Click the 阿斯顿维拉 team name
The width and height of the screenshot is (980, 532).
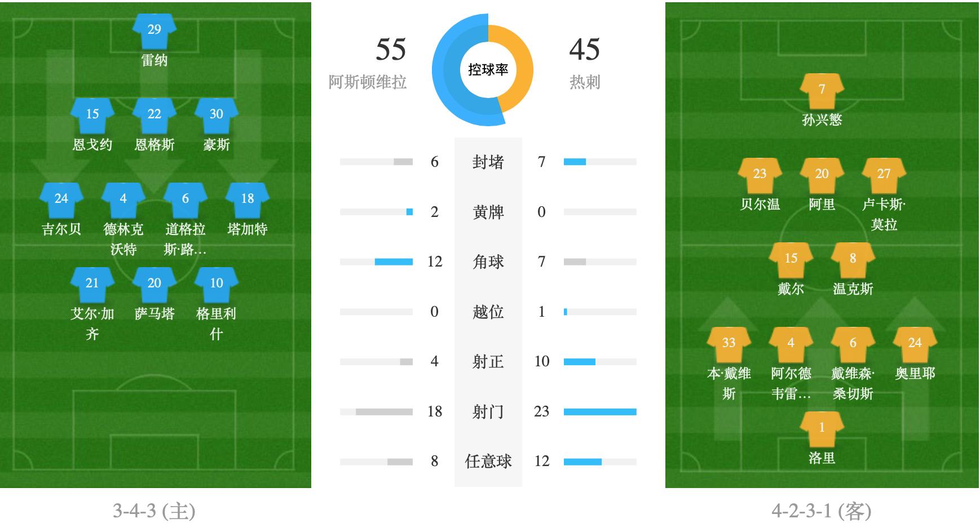tap(367, 82)
